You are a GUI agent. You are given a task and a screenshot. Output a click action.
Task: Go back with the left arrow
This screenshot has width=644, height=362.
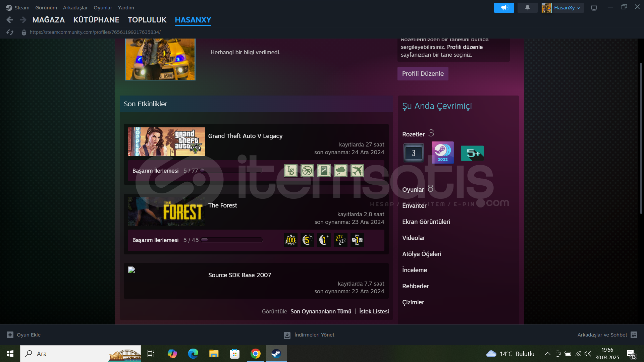click(10, 20)
